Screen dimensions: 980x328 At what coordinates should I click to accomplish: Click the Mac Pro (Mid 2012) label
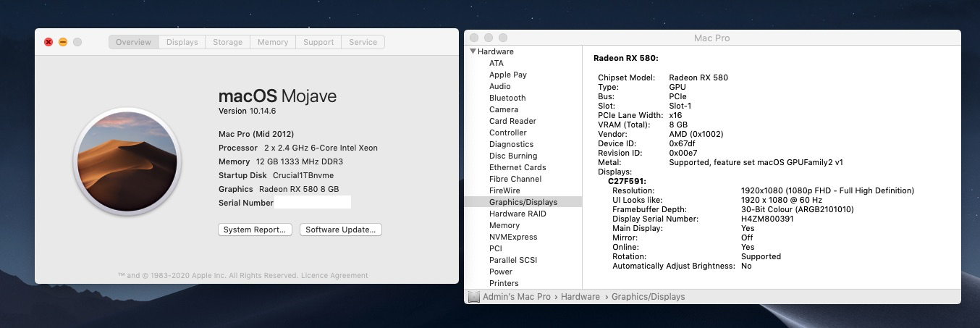[257, 134]
